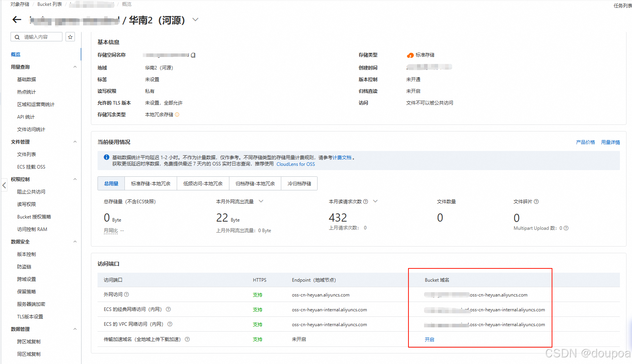Click help icon beside ECS 的经典网络访问
The image size is (632, 364).
pyautogui.click(x=169, y=309)
